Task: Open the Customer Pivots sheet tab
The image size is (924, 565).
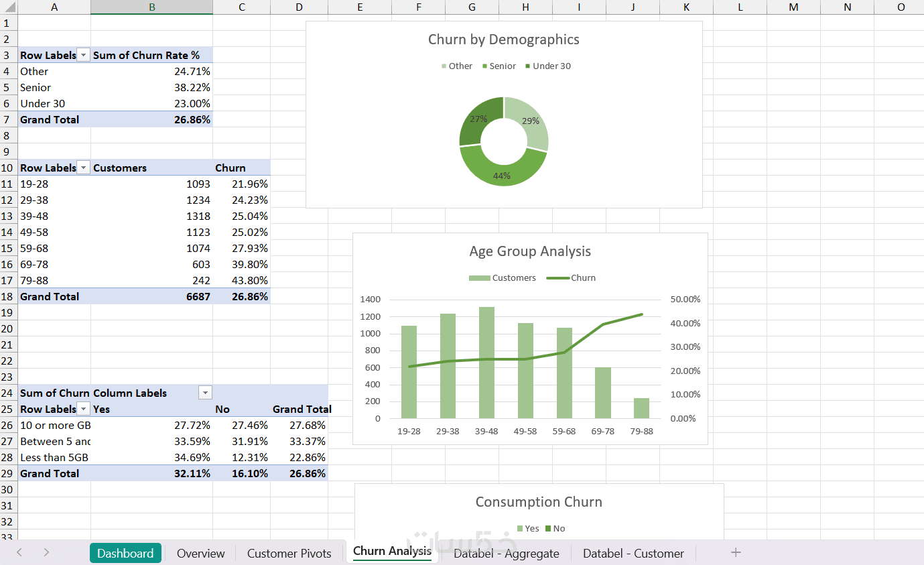Action: 289,553
